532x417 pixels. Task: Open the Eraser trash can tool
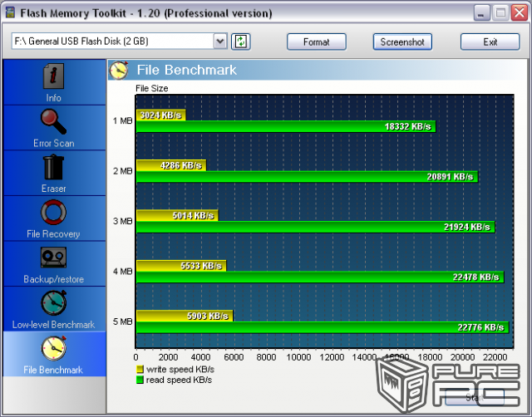tap(53, 167)
